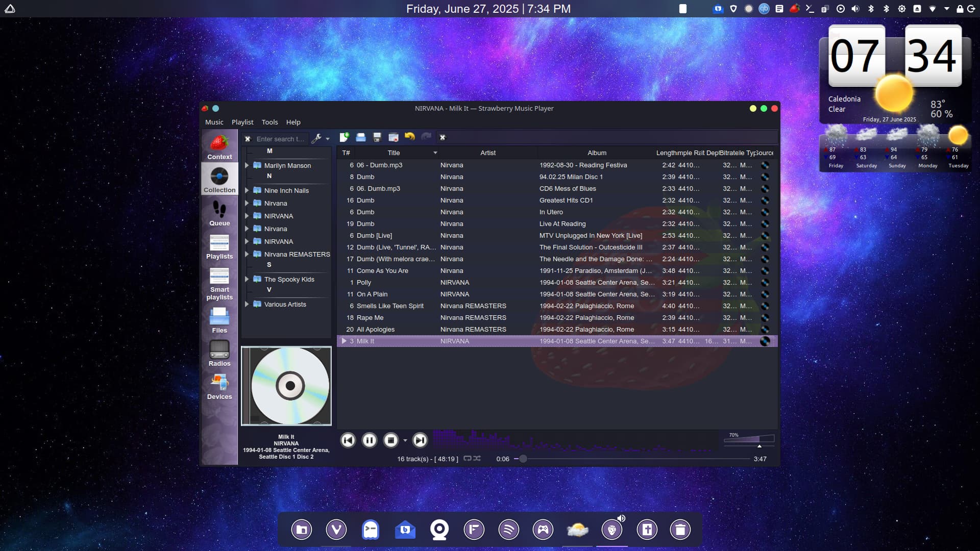Screen dimensions: 980x551
Task: Open the stop button dropdown arrow
Action: pos(405,441)
